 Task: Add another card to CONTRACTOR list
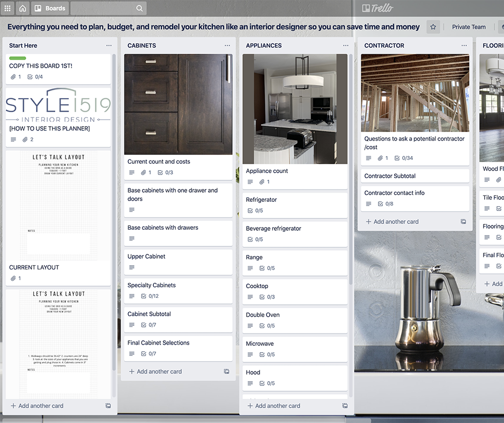pyautogui.click(x=392, y=222)
